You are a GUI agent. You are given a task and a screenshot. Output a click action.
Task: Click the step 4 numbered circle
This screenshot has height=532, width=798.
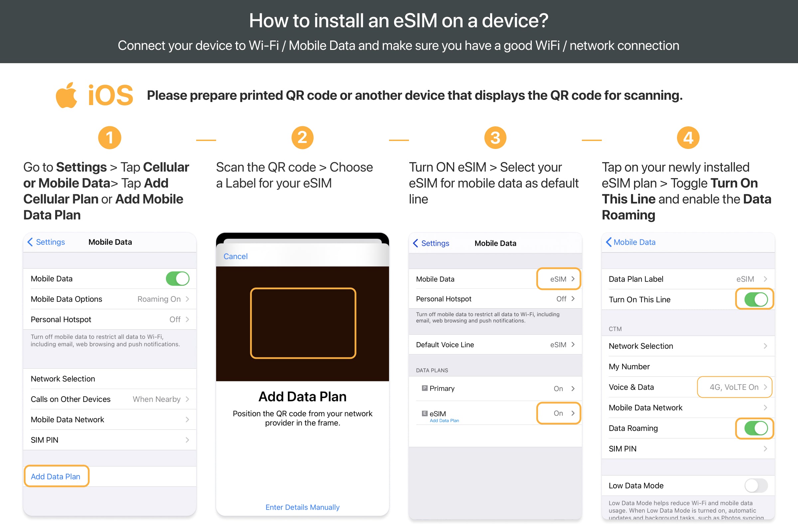click(x=688, y=137)
